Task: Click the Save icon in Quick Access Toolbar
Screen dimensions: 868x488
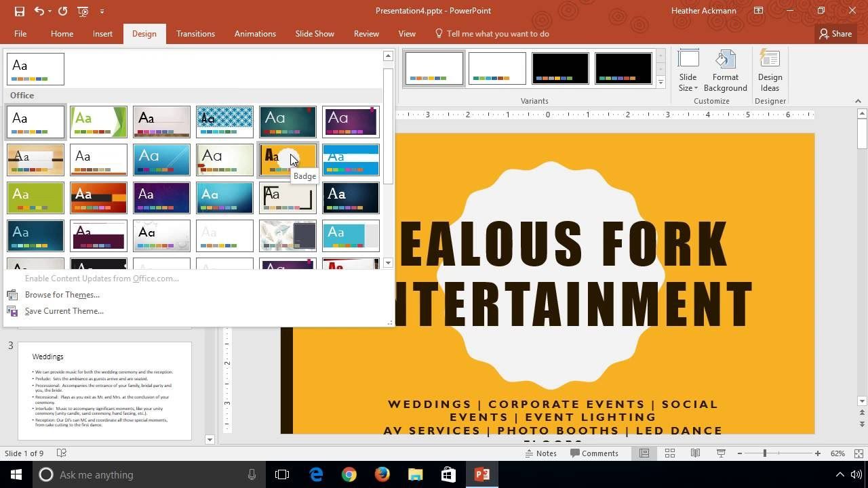Action: [19, 11]
